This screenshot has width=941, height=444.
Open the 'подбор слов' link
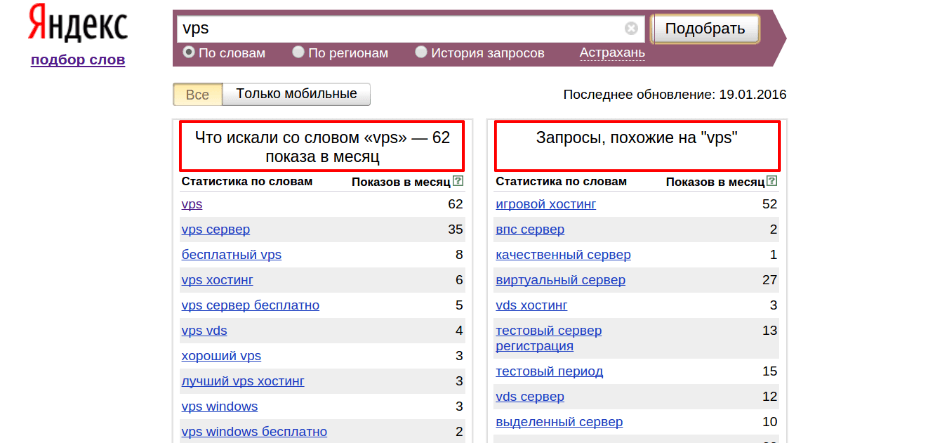point(78,59)
